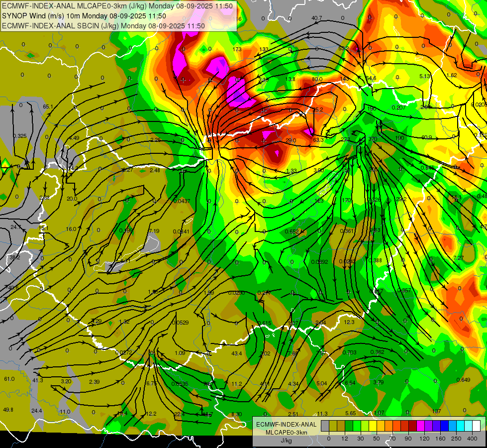Click the map value 60.9
This screenshot has width=487, height=448.
coord(427,137)
